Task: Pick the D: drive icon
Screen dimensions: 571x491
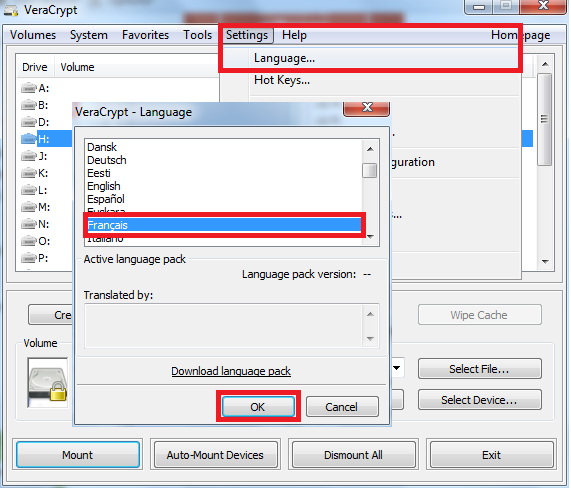Action: point(29,122)
